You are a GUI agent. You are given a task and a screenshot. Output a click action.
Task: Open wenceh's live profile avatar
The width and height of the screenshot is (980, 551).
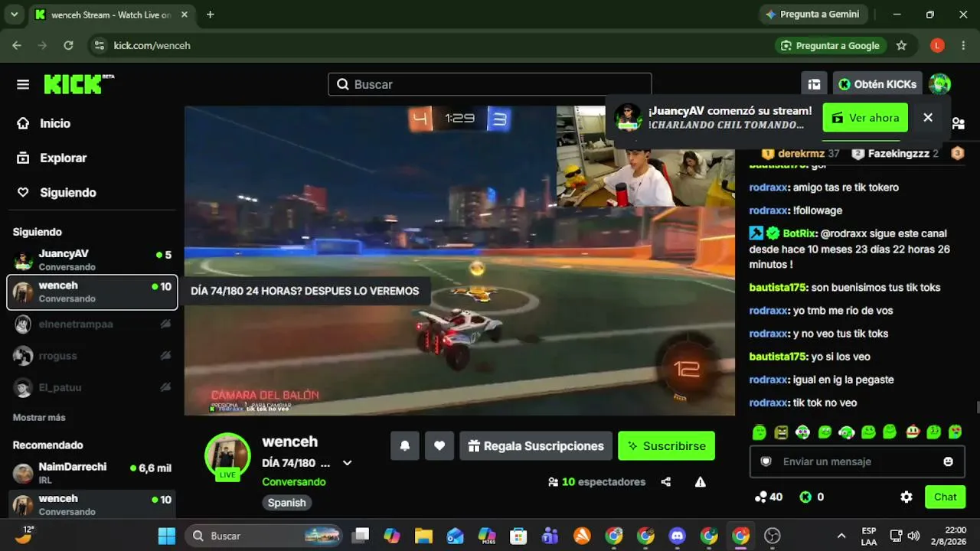click(227, 456)
